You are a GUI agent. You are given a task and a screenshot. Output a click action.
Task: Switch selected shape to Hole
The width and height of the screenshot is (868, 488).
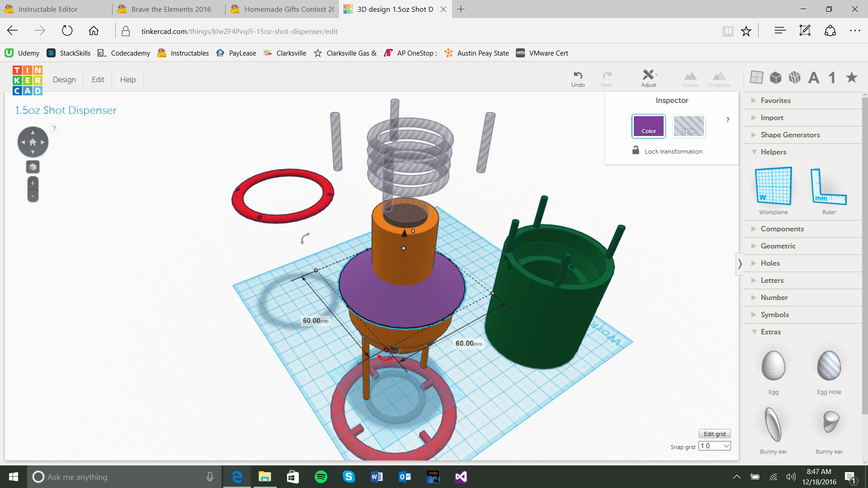click(x=689, y=126)
